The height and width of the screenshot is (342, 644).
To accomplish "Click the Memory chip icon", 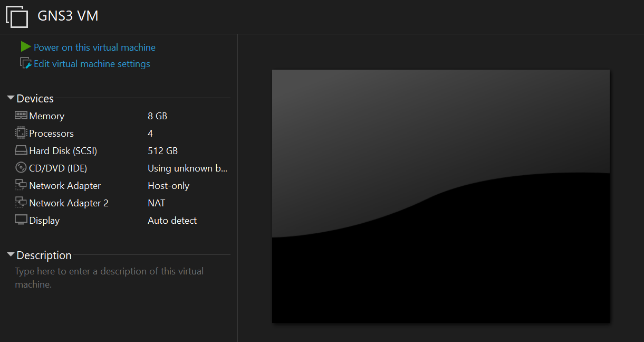I will click(21, 116).
